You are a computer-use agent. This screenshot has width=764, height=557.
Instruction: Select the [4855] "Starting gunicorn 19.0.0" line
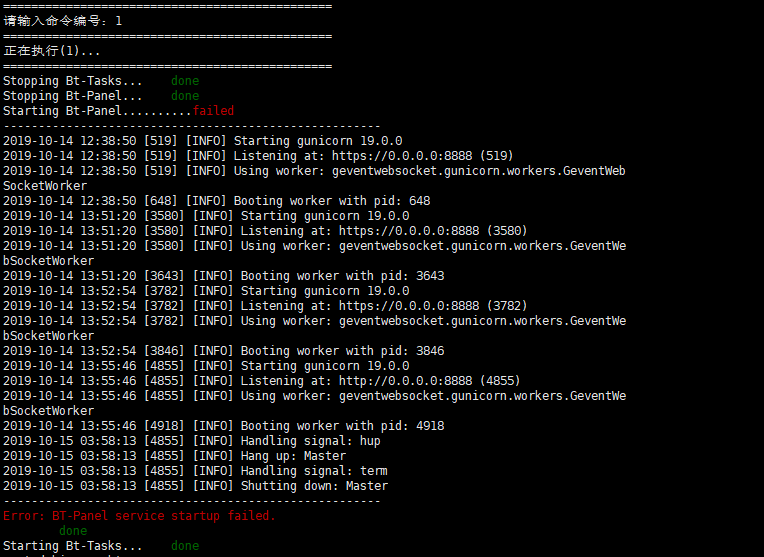(206, 366)
